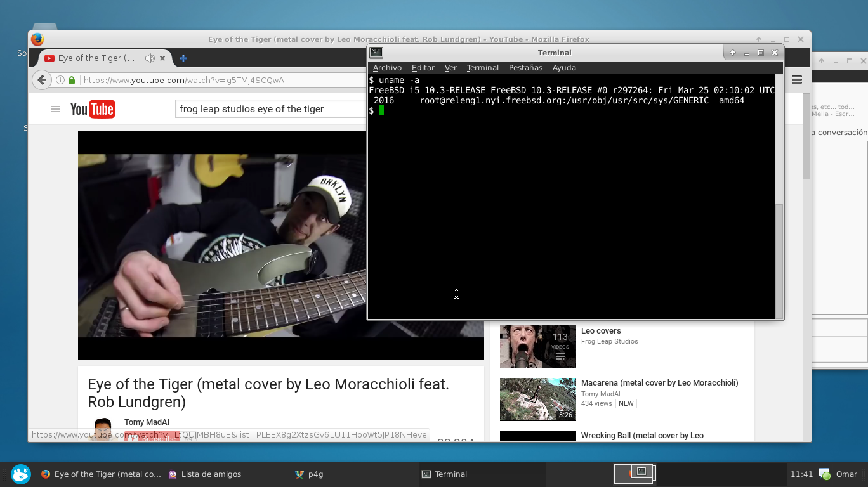This screenshot has width=868, height=487.
Task: Shade the Firefox window with the up-arrow button
Action: [759, 39]
